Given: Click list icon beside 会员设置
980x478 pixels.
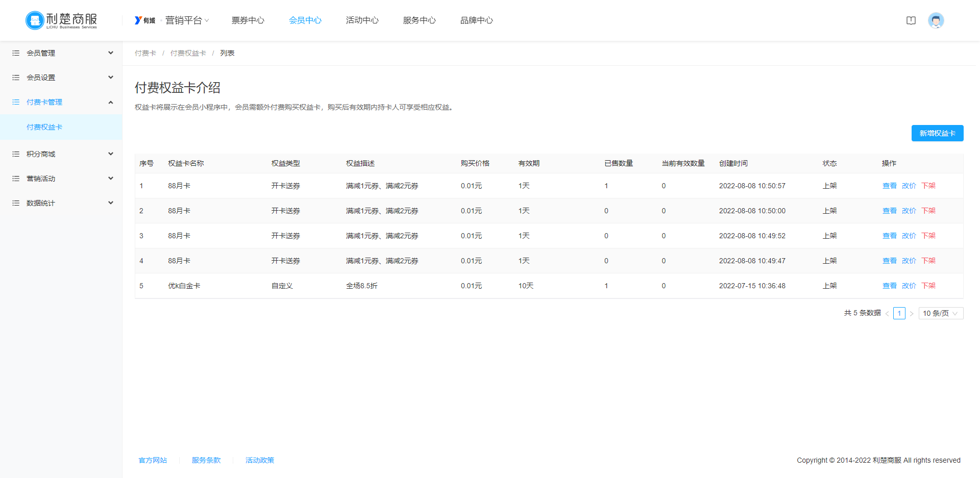Looking at the screenshot, I should 16,78.
